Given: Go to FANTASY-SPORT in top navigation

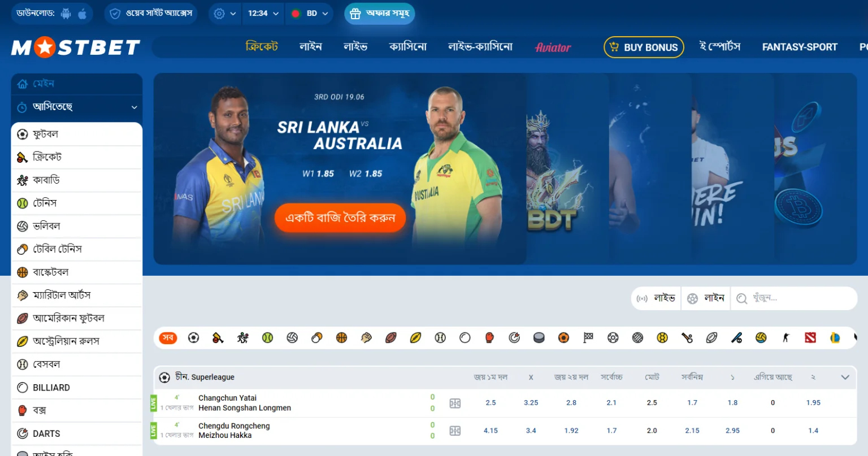Looking at the screenshot, I should click(800, 47).
